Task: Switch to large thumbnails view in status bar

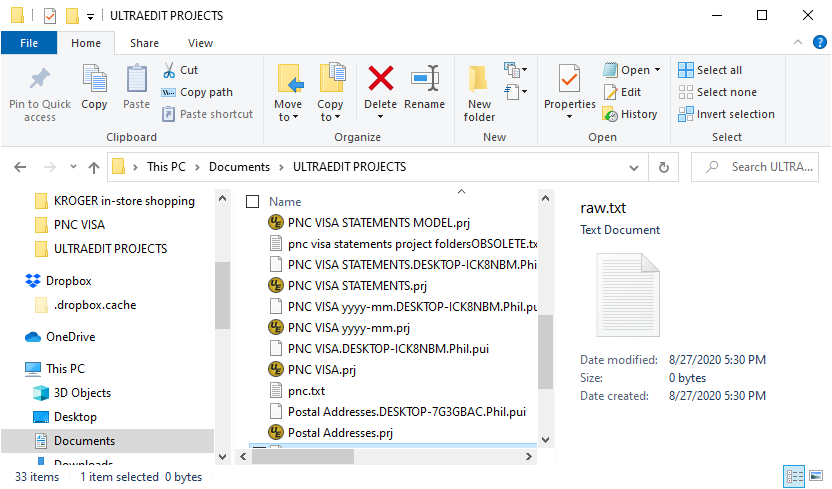Action: click(816, 476)
